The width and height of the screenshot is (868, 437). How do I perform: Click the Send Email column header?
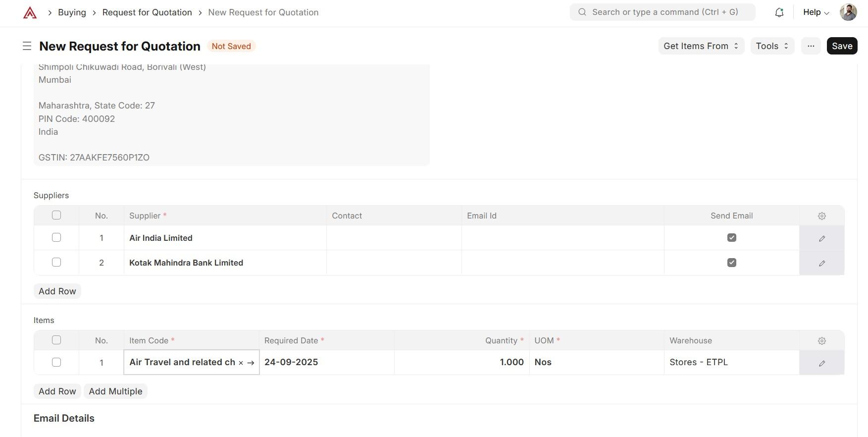[732, 216]
